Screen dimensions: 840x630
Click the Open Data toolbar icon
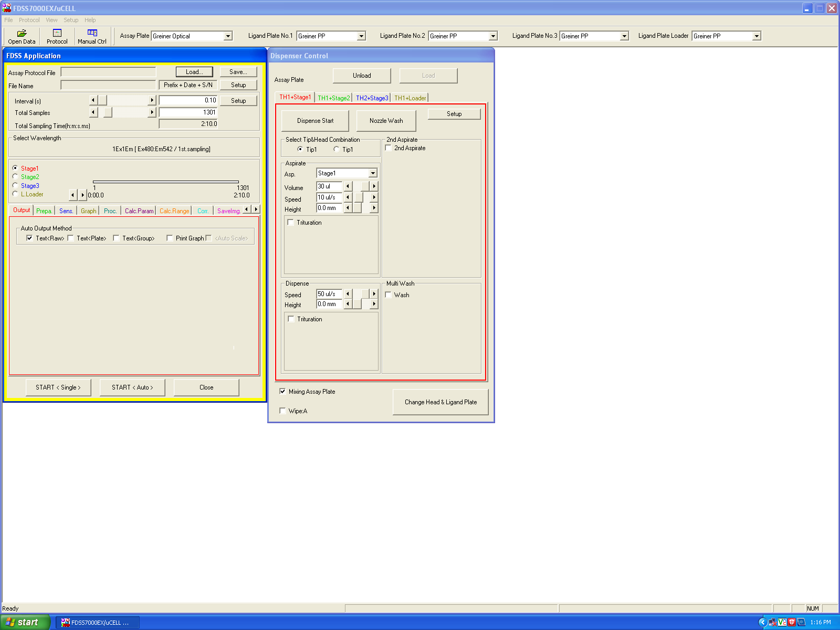22,36
